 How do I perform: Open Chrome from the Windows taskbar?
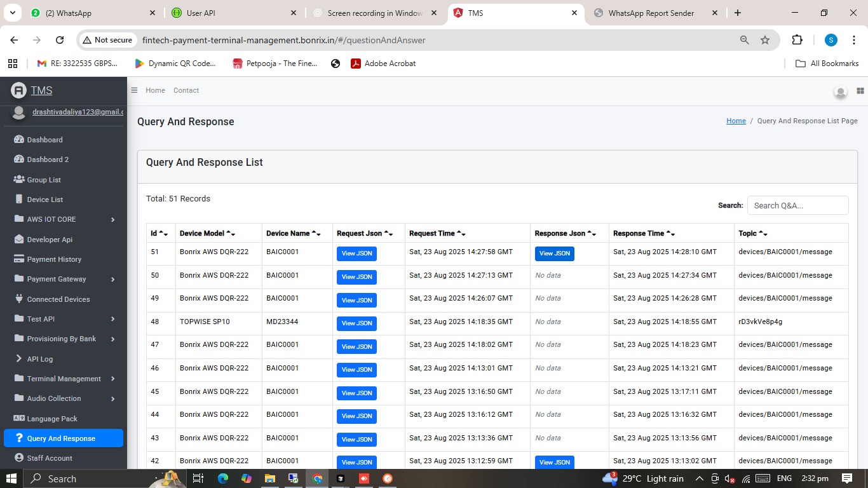point(316,478)
